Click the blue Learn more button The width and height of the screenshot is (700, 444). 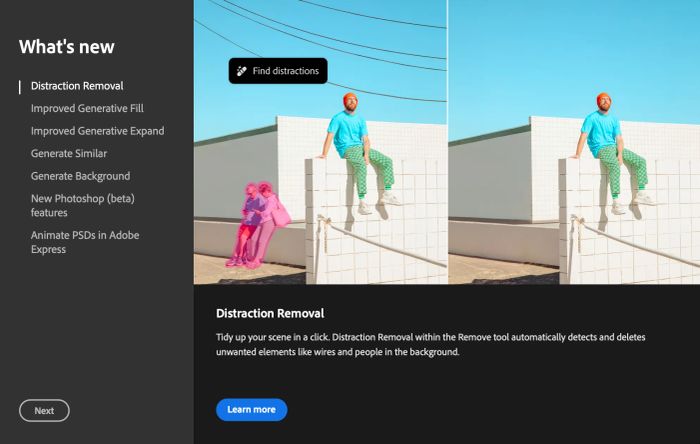coord(251,410)
